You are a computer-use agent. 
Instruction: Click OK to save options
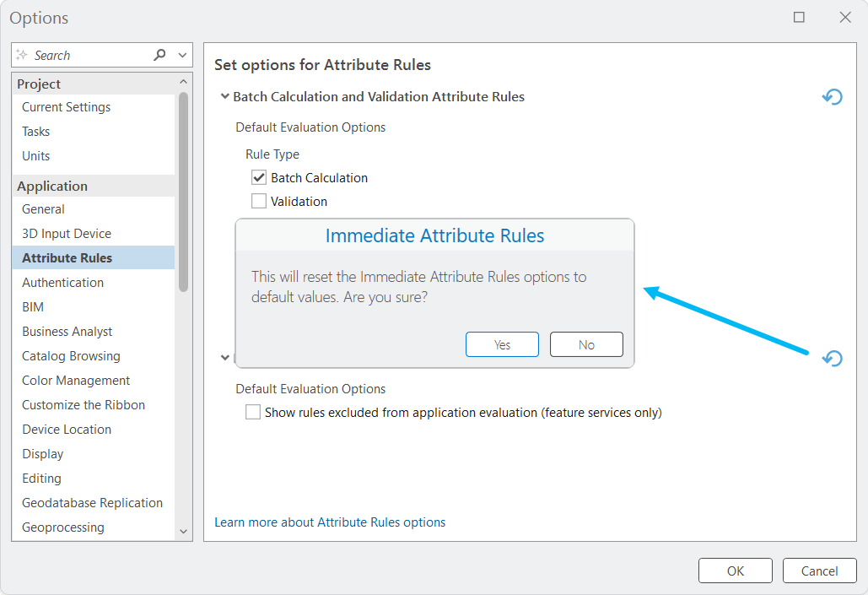(x=735, y=570)
